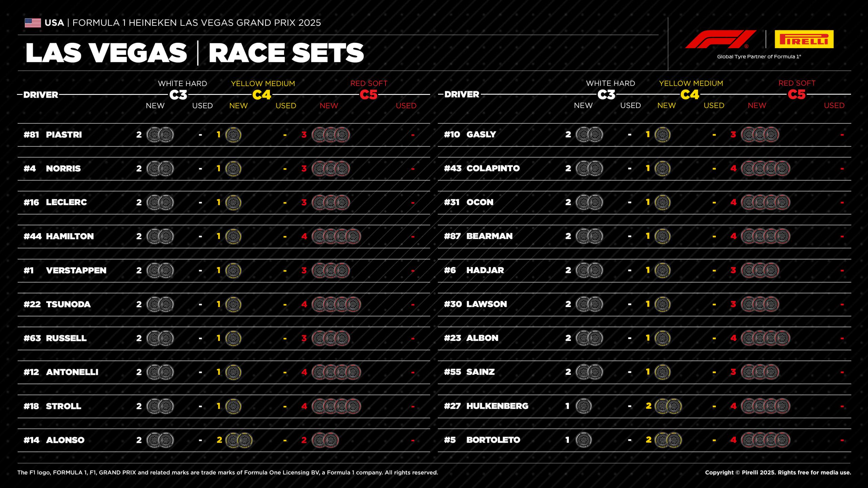Click the Pirelli copyright notice text
This screenshot has width=868, height=488.
778,472
